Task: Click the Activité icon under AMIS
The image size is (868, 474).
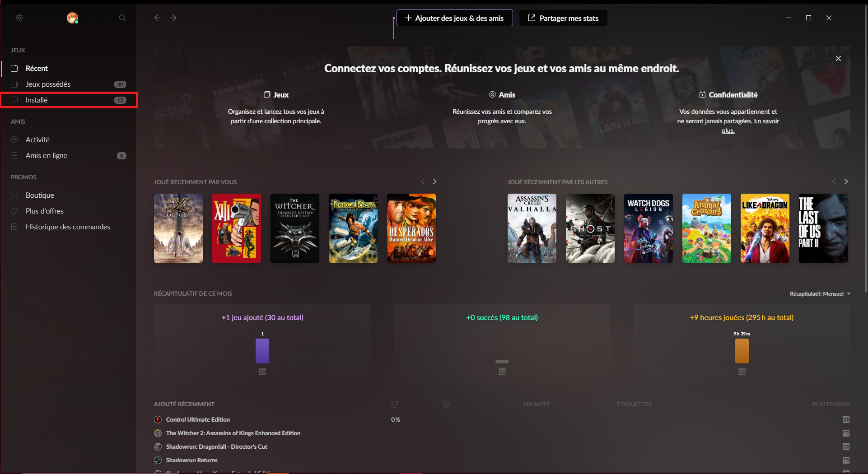Action: [14, 139]
